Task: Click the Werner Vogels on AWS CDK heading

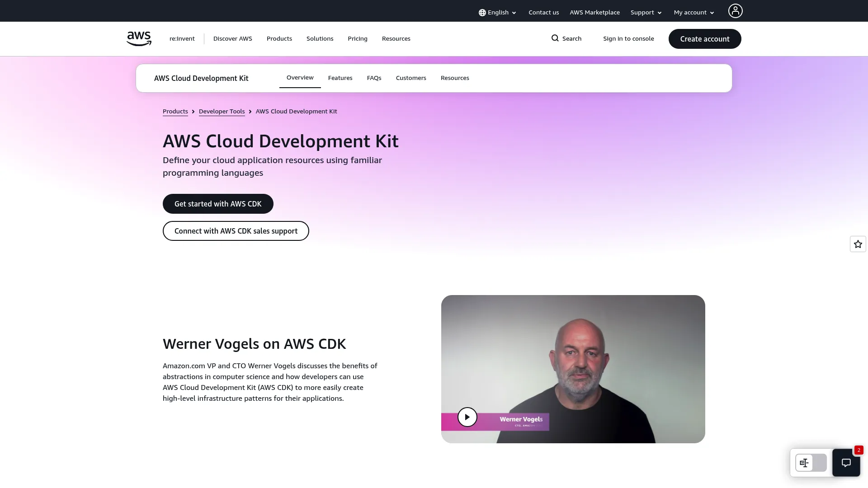Action: (254, 344)
